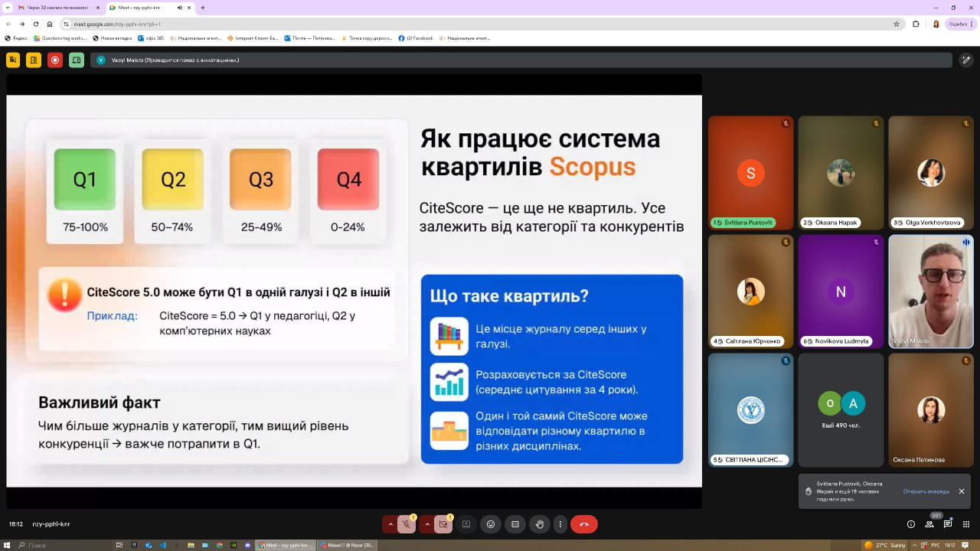Expand audio settings arrow beside the microphone

390,524
